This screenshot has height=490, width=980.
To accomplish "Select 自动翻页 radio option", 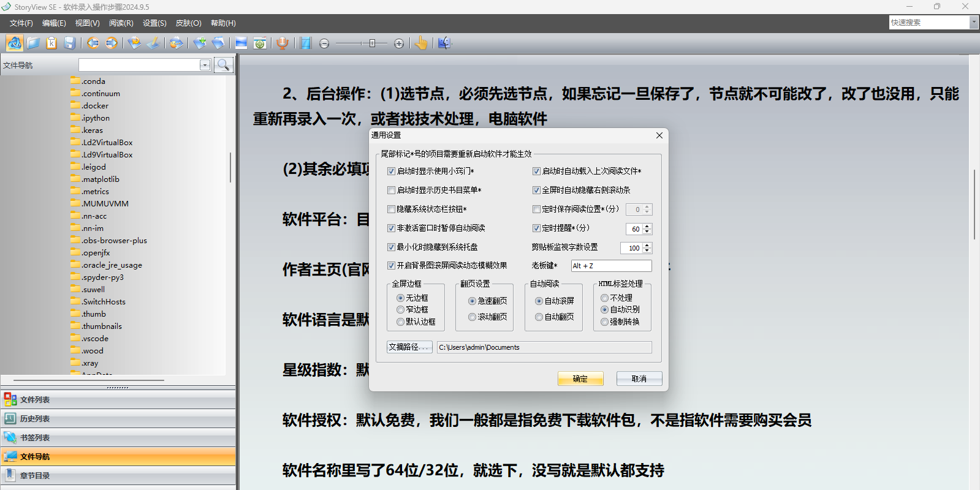I will pyautogui.click(x=539, y=317).
